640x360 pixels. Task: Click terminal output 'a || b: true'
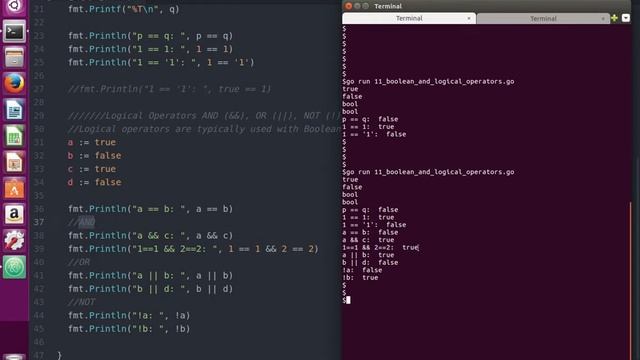click(x=368, y=255)
